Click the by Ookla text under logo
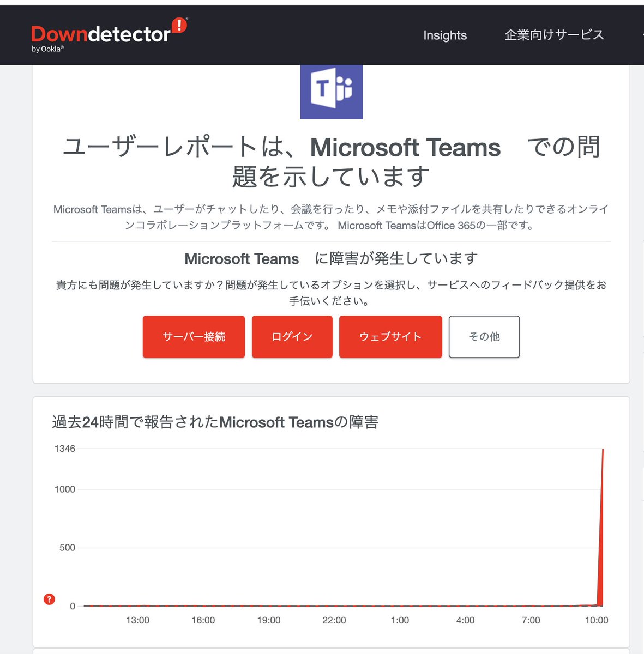 (48, 49)
